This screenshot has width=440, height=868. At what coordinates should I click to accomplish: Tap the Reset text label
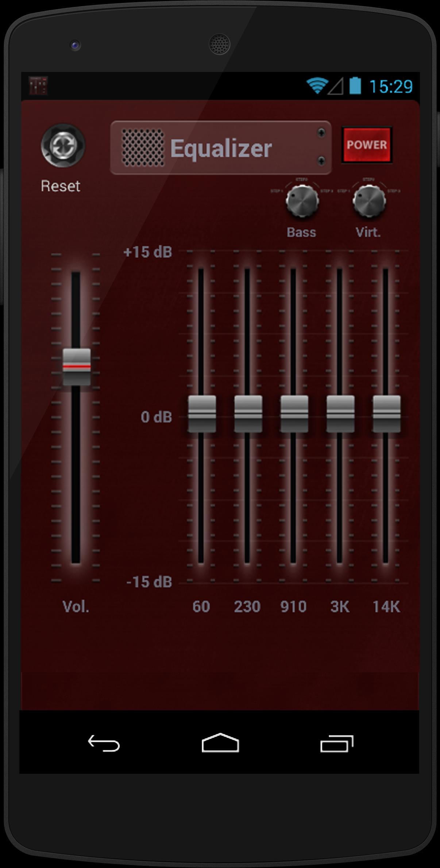coord(61,186)
